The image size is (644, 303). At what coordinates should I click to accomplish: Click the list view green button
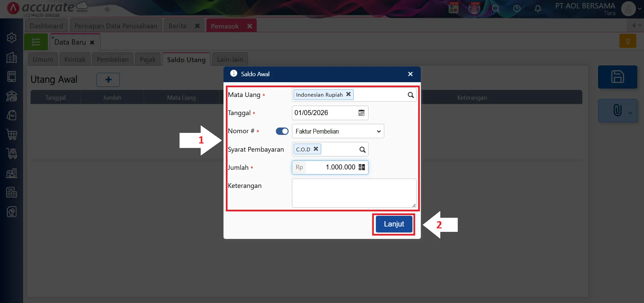[x=36, y=42]
